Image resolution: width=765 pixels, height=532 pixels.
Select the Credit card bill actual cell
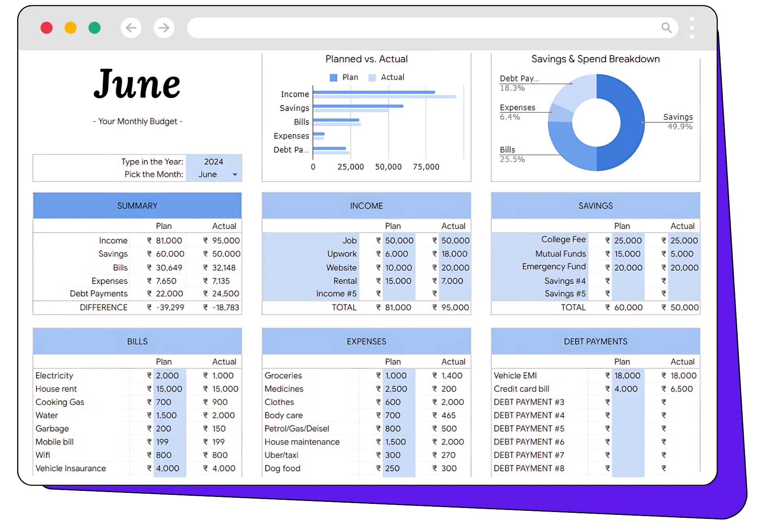681,389
